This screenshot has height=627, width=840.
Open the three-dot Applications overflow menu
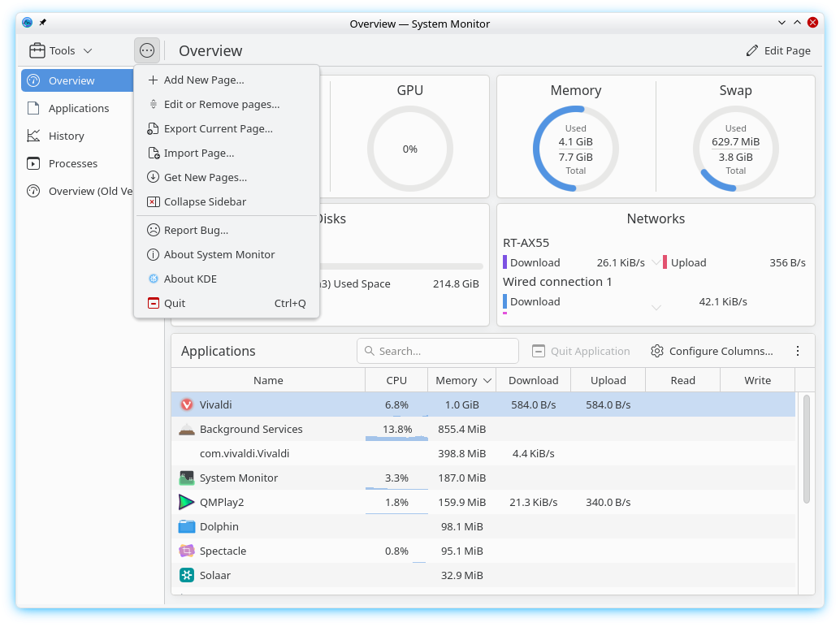click(x=798, y=351)
